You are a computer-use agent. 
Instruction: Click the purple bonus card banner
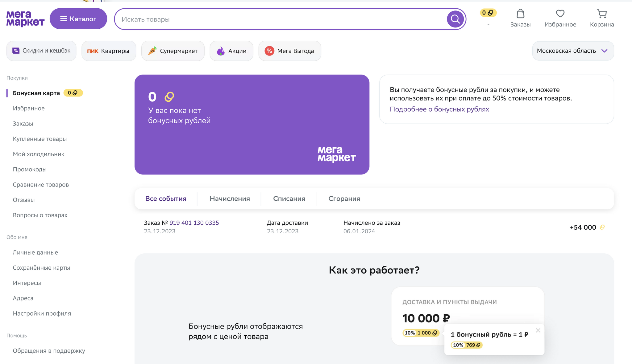click(x=252, y=125)
